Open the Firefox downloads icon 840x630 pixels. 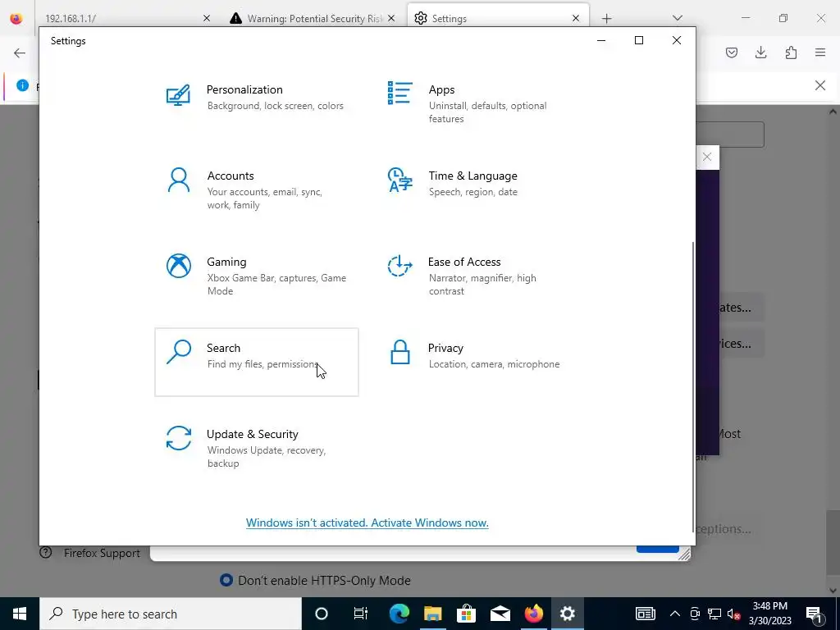760,52
